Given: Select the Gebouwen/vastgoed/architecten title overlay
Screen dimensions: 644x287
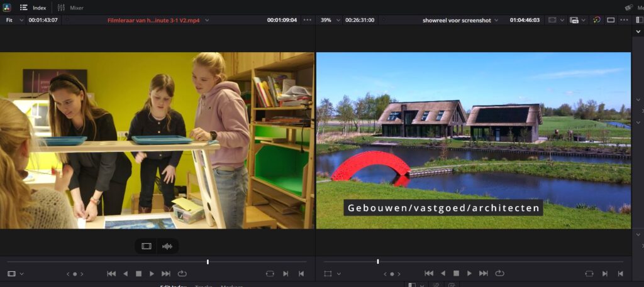Looking at the screenshot, I should point(443,207).
